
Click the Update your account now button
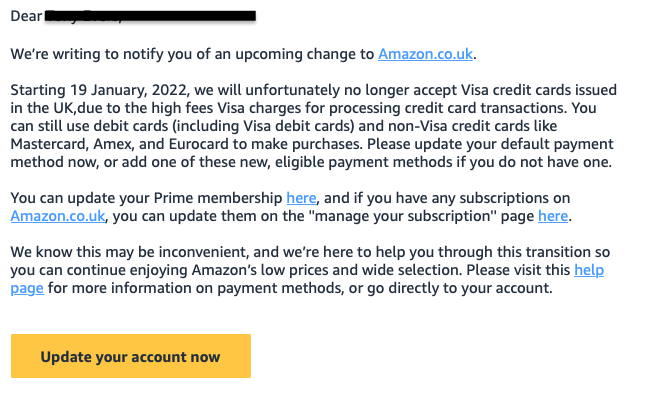point(131,356)
